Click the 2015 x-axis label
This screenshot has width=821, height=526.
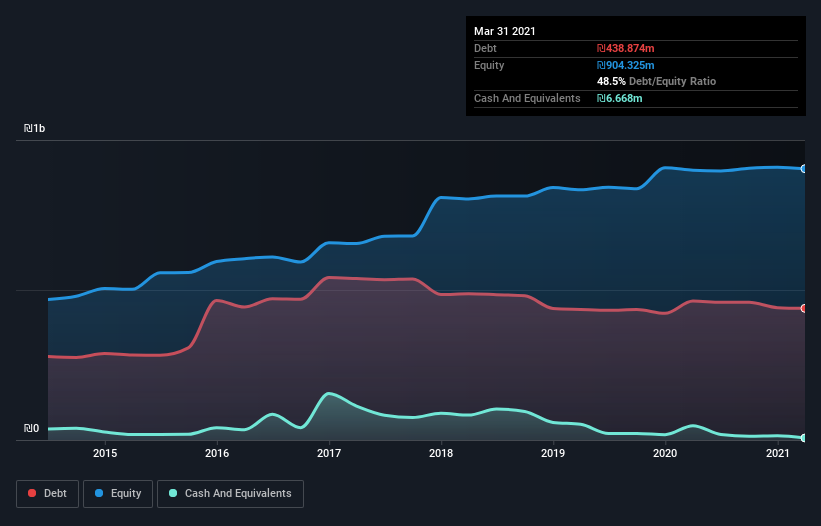click(x=105, y=453)
